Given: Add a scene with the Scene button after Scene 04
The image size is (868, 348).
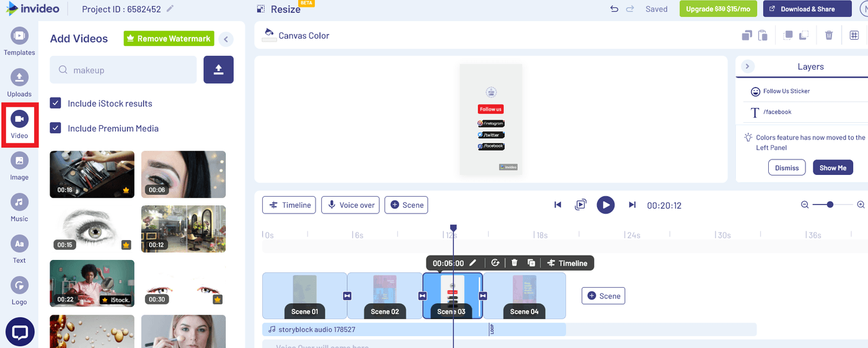Looking at the screenshot, I should 603,296.
